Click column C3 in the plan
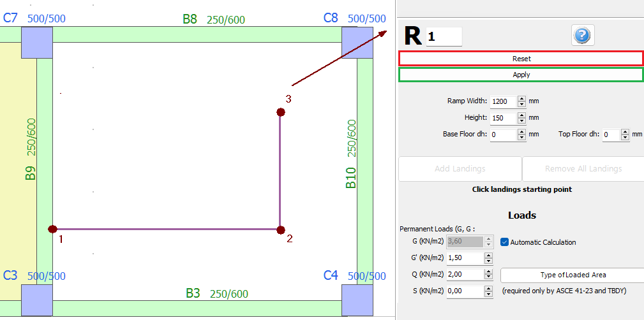Image resolution: width=644 pixels, height=320 pixels. point(36,300)
